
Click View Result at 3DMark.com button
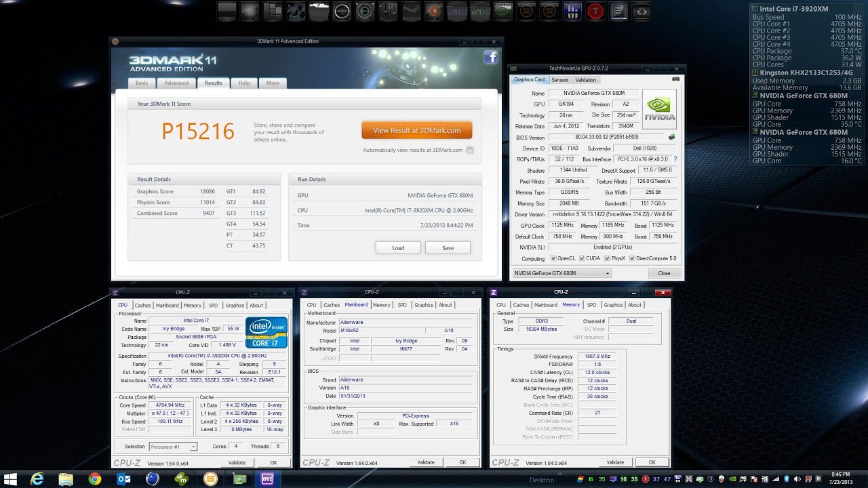pyautogui.click(x=417, y=130)
